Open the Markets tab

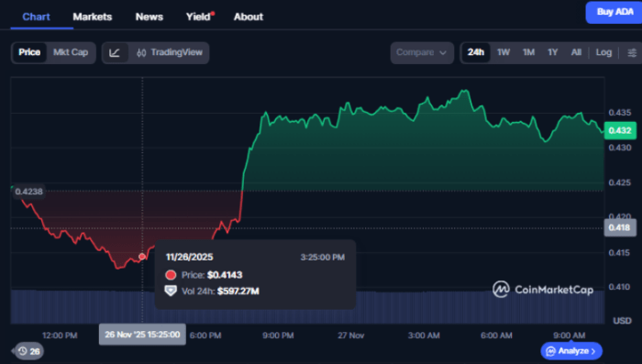(x=92, y=17)
